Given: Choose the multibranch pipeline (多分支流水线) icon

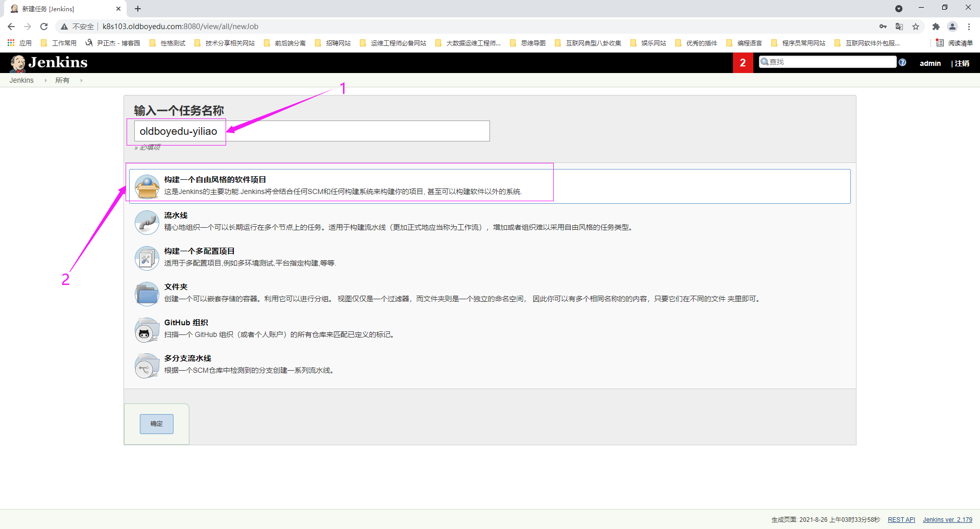Looking at the screenshot, I should (x=147, y=366).
